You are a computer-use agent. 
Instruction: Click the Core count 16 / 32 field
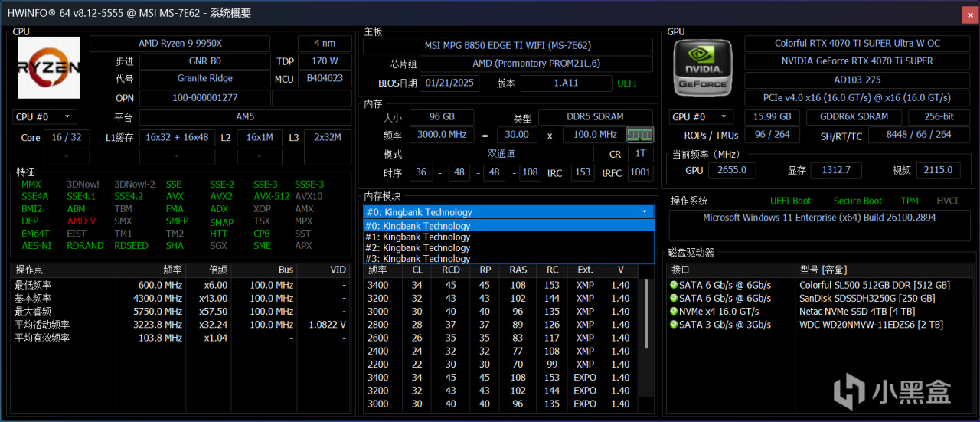point(67,137)
